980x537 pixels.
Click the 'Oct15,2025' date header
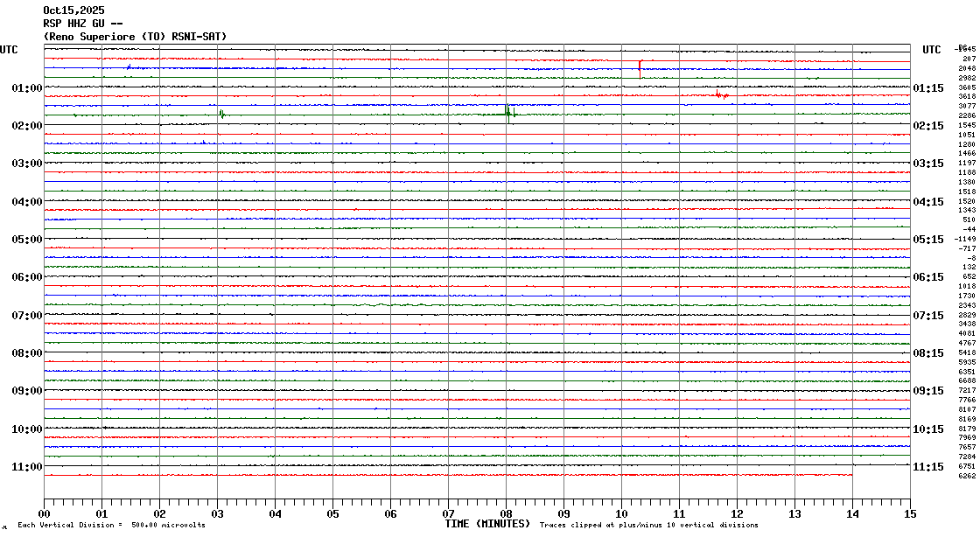pyautogui.click(x=73, y=10)
